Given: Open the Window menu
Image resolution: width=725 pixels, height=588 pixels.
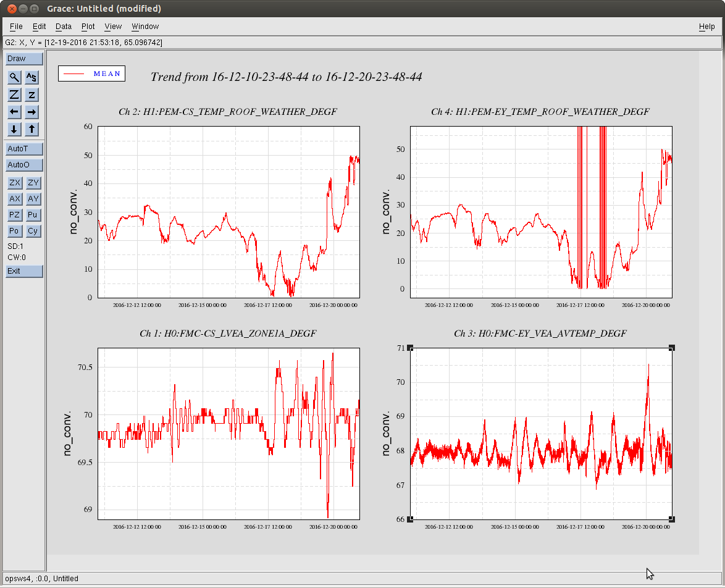Looking at the screenshot, I should pos(145,27).
